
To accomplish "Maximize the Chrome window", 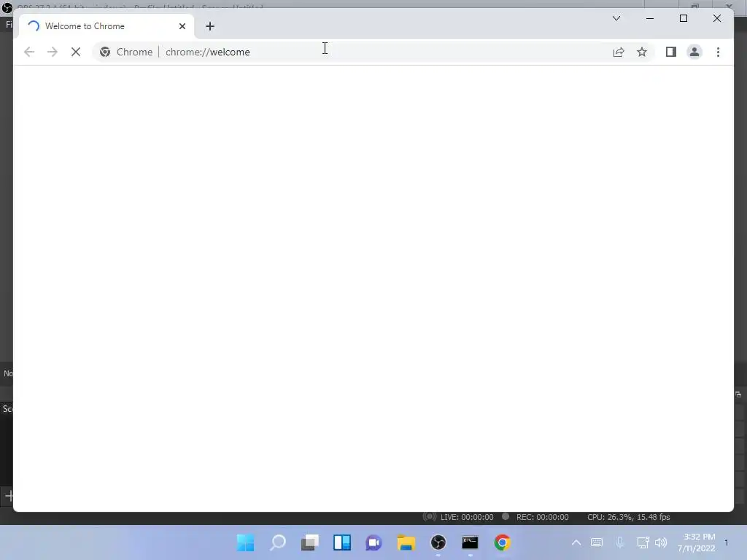I will click(x=683, y=18).
